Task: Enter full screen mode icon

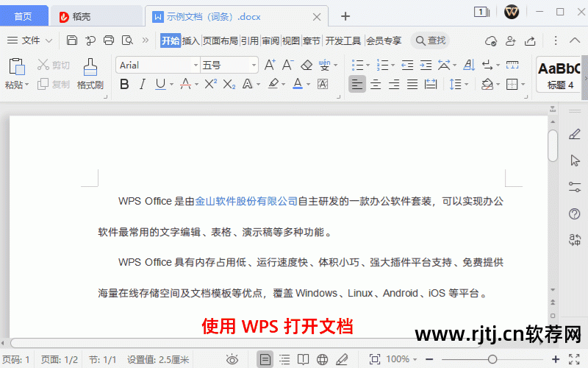Action: [x=574, y=359]
